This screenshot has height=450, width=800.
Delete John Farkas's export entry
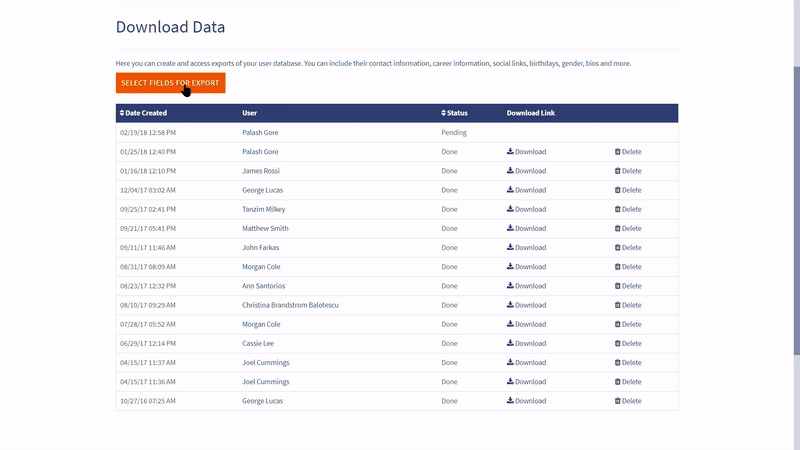(x=628, y=248)
